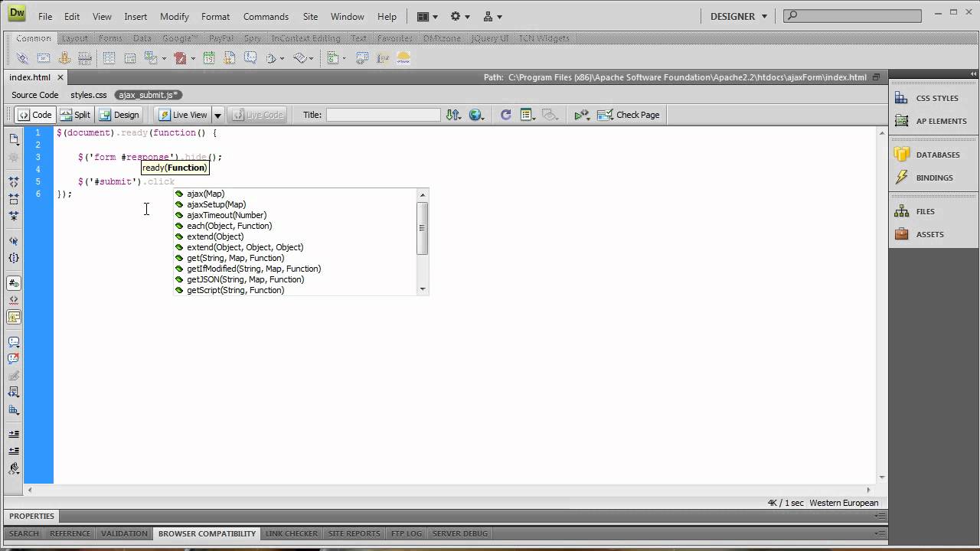Switch to the VALIDATION results tab
The height and width of the screenshot is (551, 980).
click(x=124, y=533)
